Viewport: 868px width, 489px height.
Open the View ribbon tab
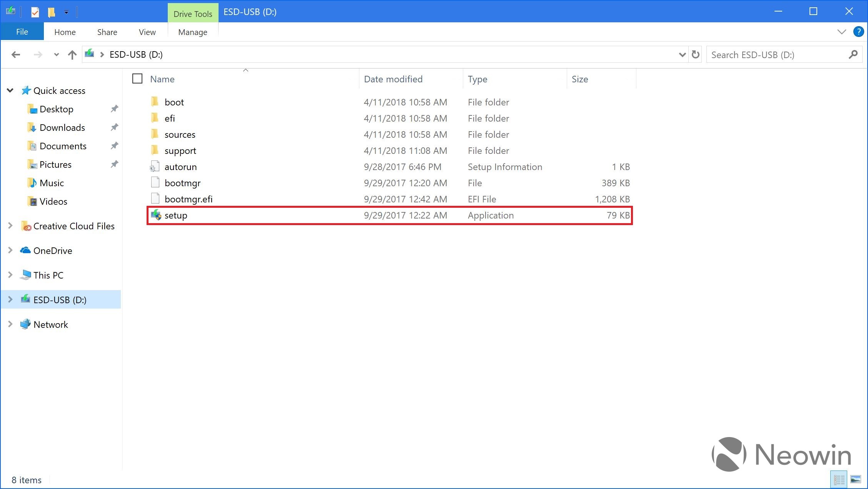coord(147,32)
